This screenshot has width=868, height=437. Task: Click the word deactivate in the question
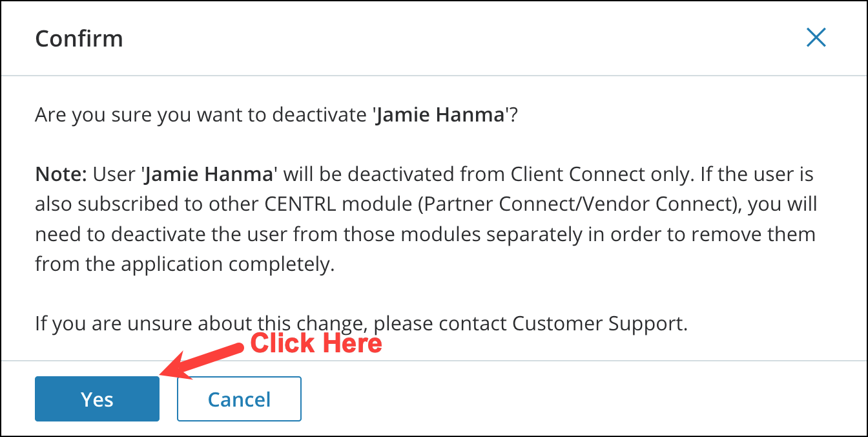pyautogui.click(x=320, y=116)
